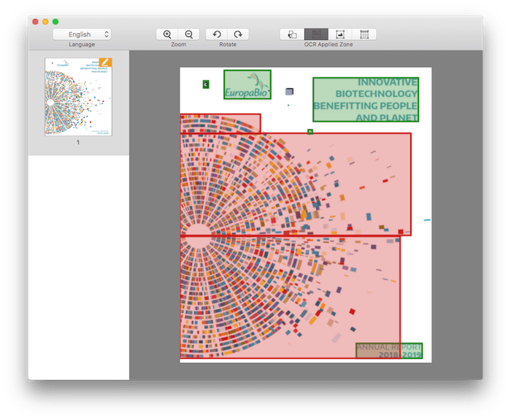Click the zoom out magnifier icon
The image size is (511, 420).
click(188, 34)
